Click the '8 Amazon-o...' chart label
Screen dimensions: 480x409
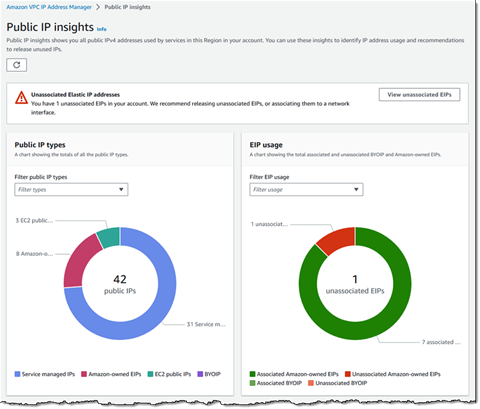tap(34, 254)
